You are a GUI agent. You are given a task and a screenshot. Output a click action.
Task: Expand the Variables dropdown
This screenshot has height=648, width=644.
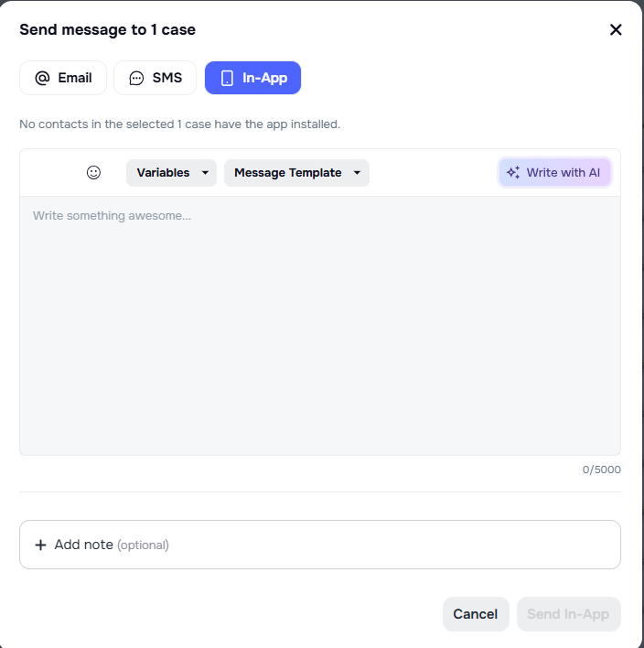tap(171, 172)
